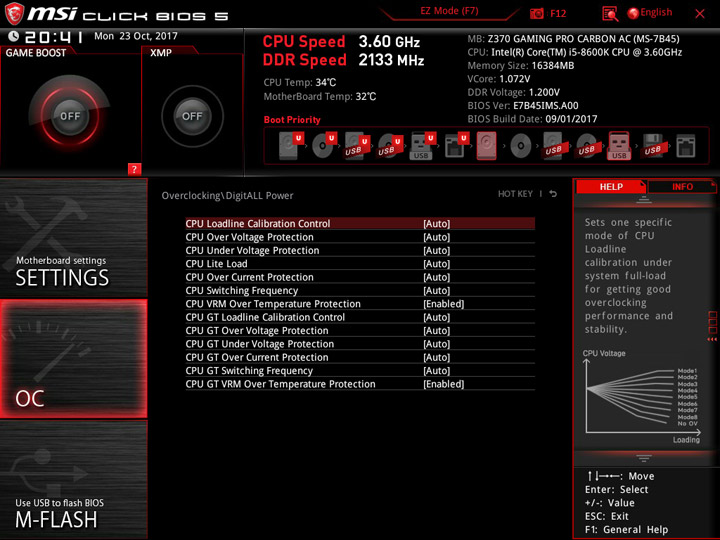Select CPU GT Under Voltage Protection row
This screenshot has width=720, height=540.
coord(360,343)
